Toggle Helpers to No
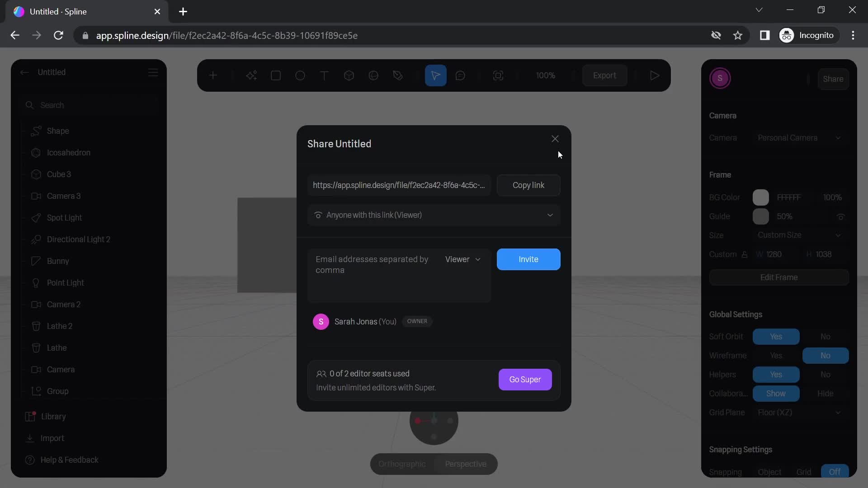868x488 pixels. (826, 374)
